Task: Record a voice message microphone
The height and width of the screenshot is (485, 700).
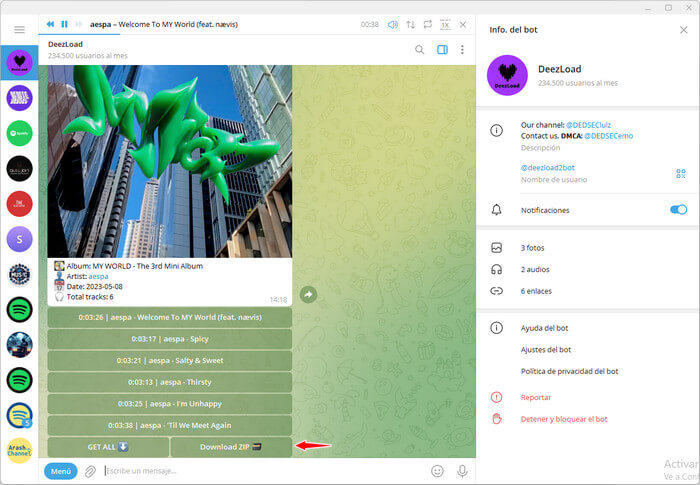Action: pos(462,471)
